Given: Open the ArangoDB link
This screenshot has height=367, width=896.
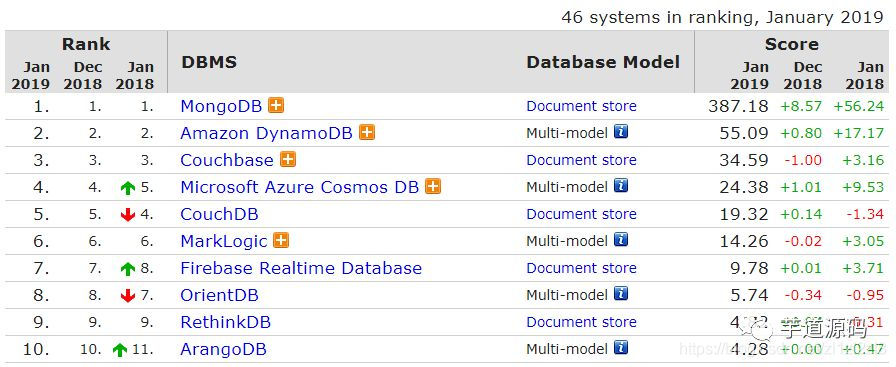Looking at the screenshot, I should tap(223, 349).
